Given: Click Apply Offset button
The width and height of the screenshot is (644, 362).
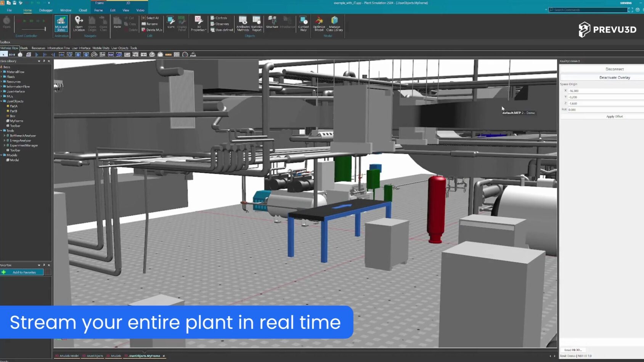Looking at the screenshot, I should pos(614,117).
